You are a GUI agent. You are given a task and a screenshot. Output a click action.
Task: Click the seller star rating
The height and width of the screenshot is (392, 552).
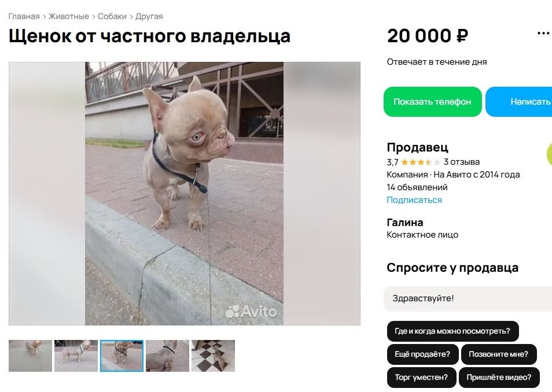[x=421, y=162]
